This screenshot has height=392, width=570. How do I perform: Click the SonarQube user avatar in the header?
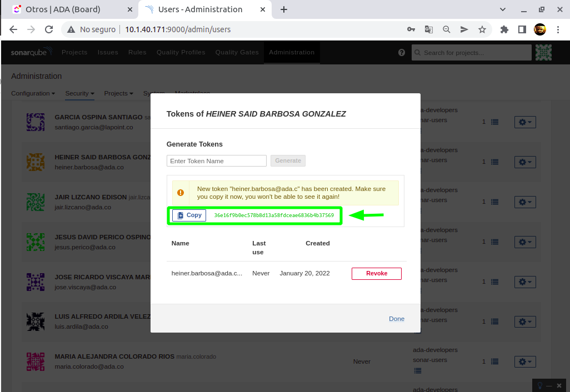[543, 53]
